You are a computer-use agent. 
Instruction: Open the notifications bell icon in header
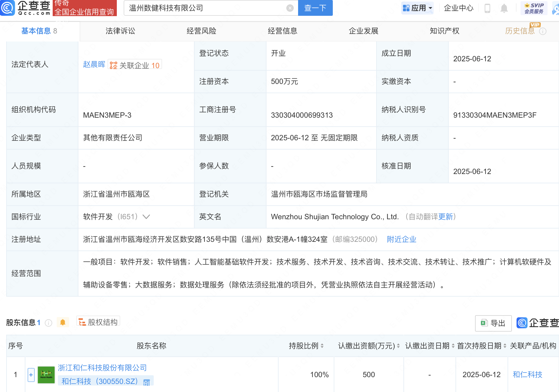(504, 8)
